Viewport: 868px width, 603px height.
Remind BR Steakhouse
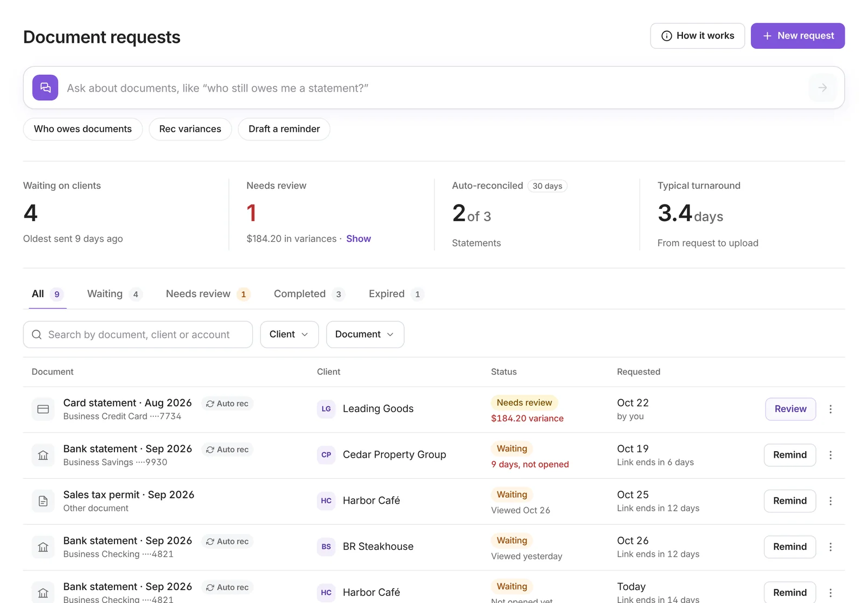790,547
